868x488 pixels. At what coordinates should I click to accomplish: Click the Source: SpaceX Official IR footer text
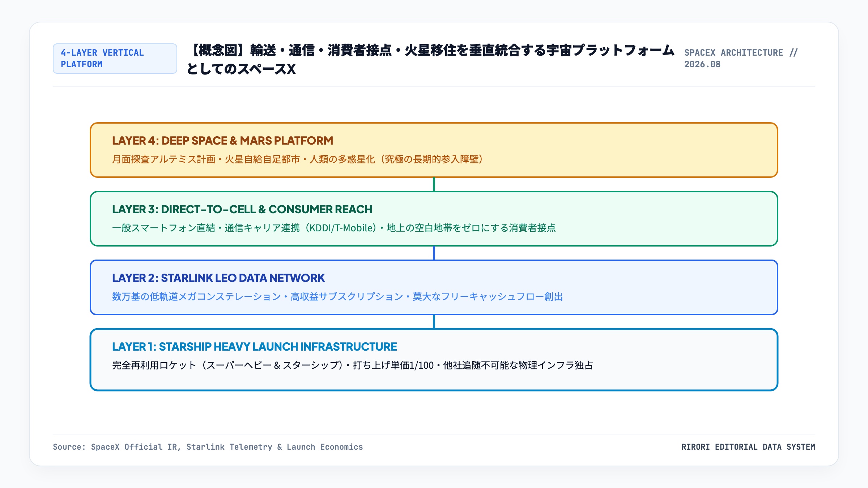point(208,447)
